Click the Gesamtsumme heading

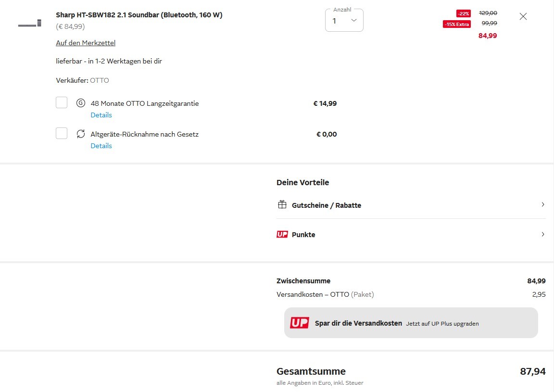click(x=311, y=371)
